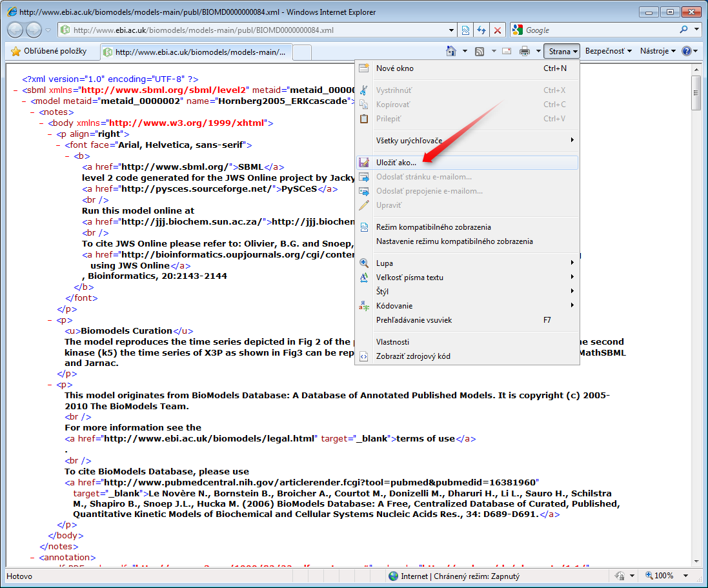The height and width of the screenshot is (588, 708).
Task: Click the 100% zoom level button
Action: pos(659,576)
